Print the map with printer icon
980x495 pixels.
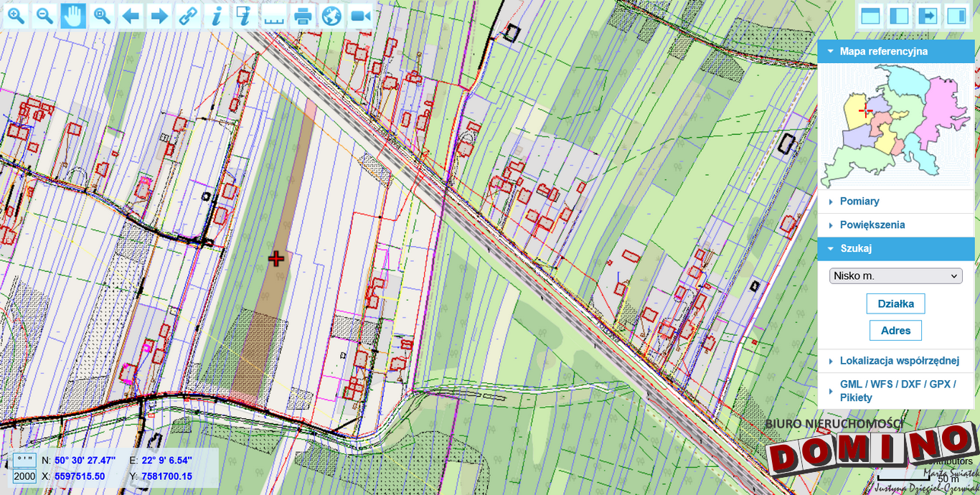[303, 16]
